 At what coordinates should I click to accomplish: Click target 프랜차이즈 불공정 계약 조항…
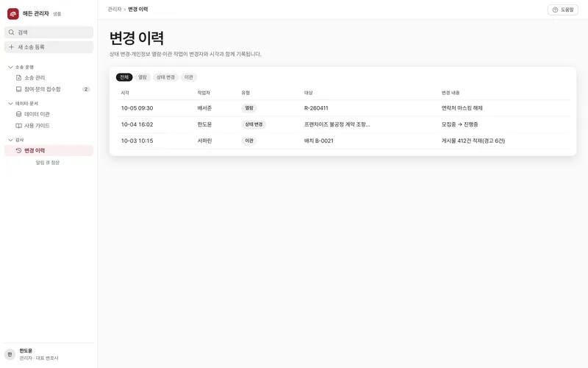(337, 124)
